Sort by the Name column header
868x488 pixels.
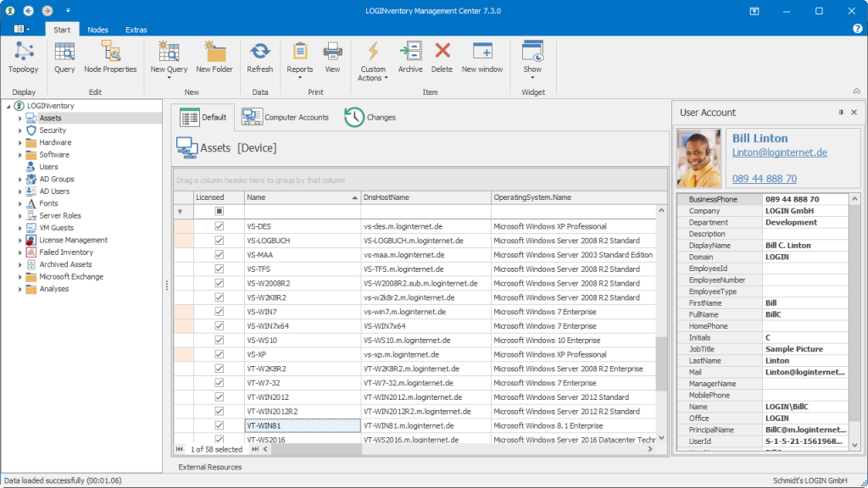303,197
